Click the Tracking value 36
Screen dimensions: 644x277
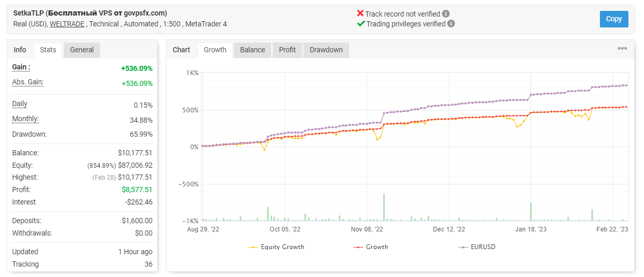tap(148, 264)
